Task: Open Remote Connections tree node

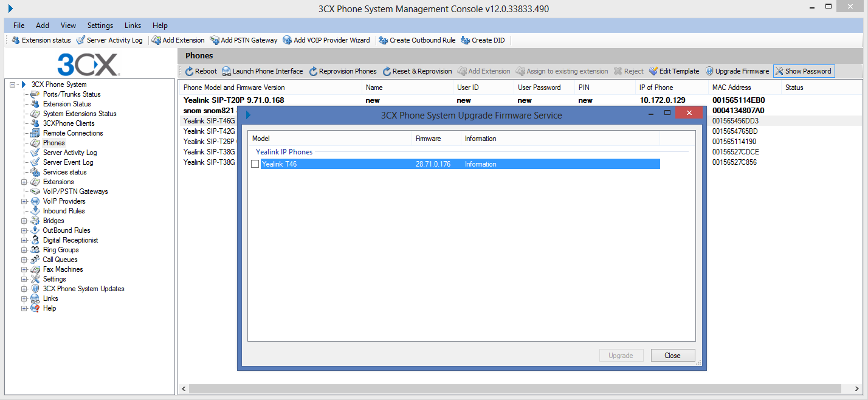Action: (73, 133)
